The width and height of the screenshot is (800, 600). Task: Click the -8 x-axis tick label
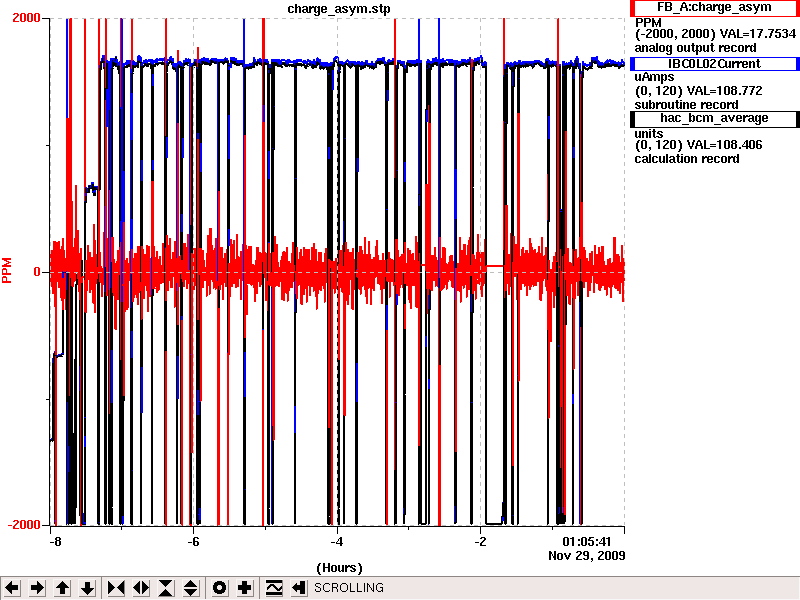(55, 542)
